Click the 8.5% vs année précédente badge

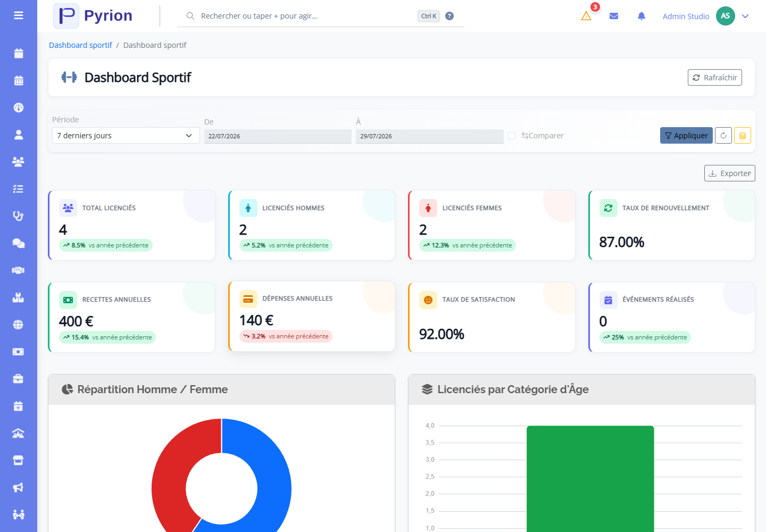(106, 245)
